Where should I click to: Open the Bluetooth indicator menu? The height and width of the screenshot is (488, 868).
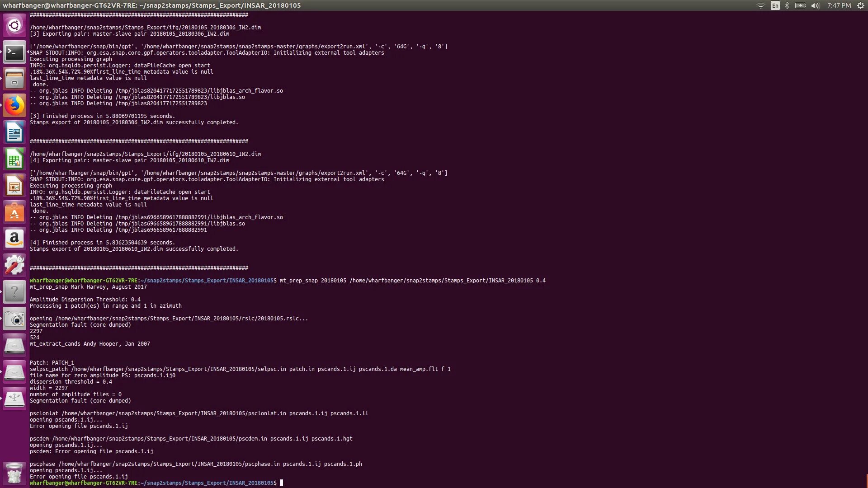point(787,5)
